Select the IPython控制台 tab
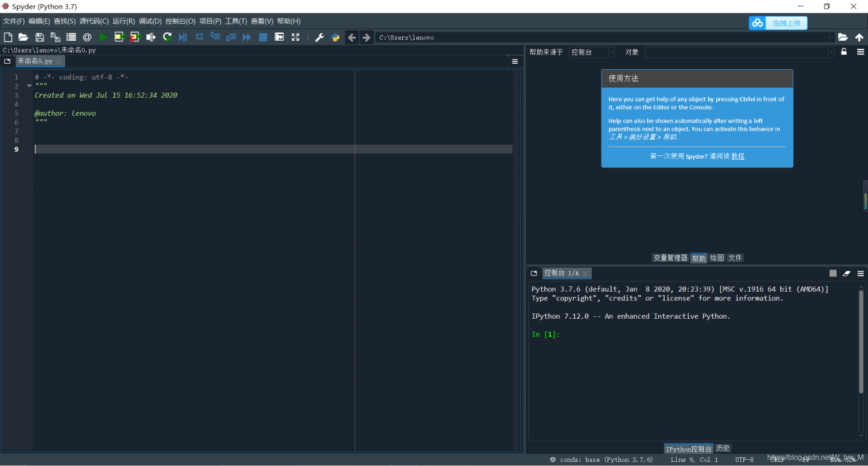Screen dimensions: 868x466 688,448
